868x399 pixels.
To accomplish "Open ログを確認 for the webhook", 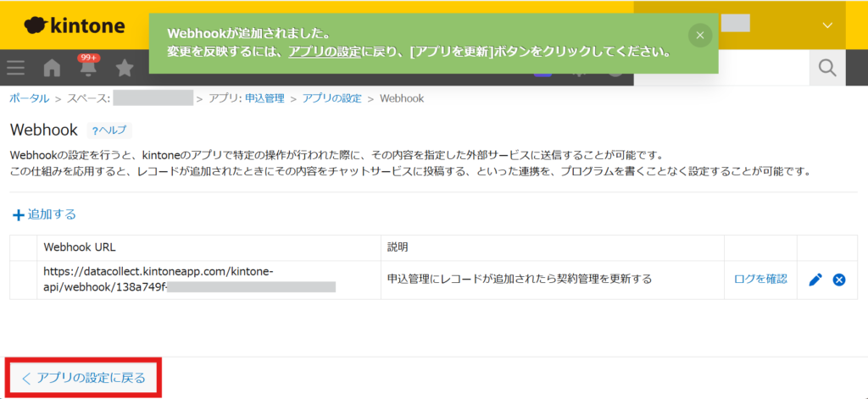I will pos(760,279).
